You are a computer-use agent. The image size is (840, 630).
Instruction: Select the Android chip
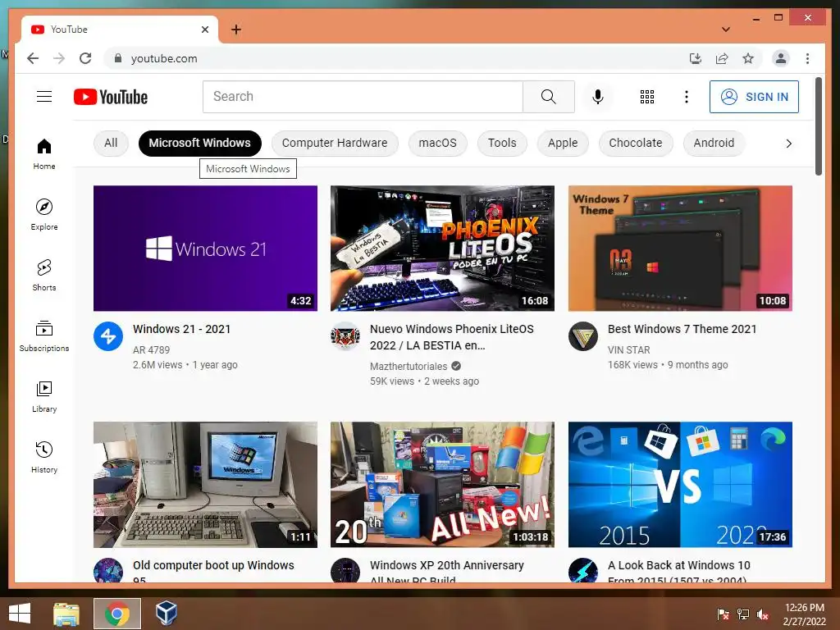714,143
